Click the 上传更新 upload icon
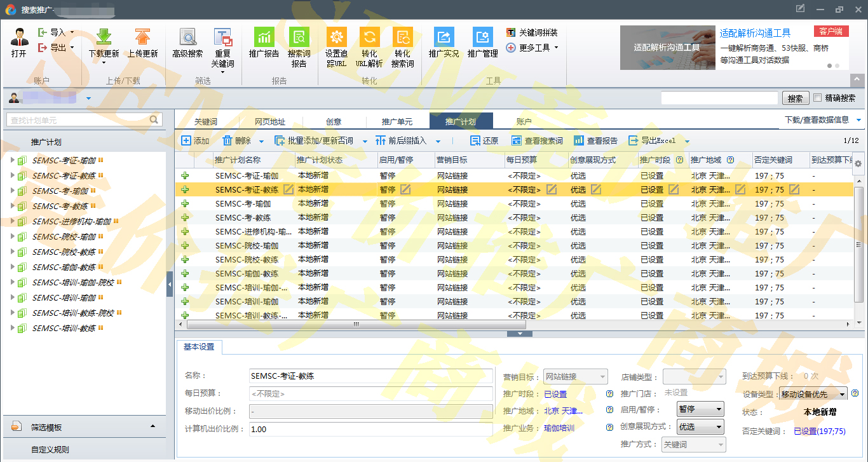The height and width of the screenshot is (462, 868). (142, 37)
